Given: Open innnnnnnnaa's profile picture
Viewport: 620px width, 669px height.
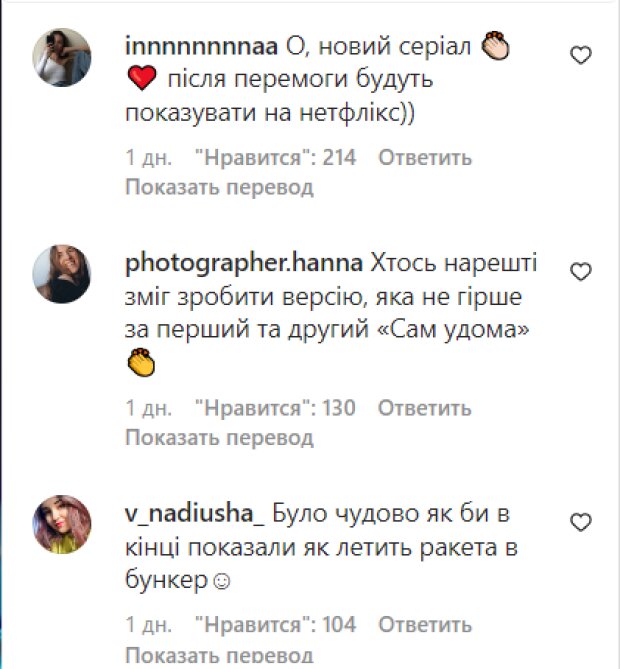Looking at the screenshot, I should tap(63, 58).
